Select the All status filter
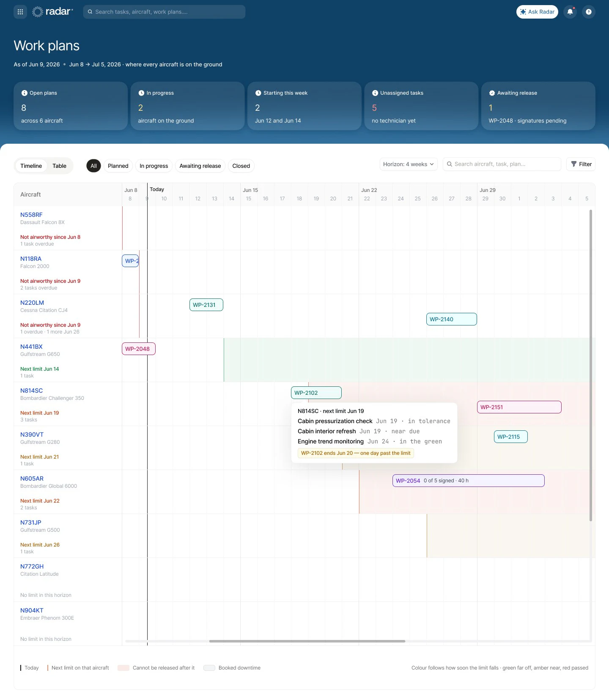 (x=93, y=166)
